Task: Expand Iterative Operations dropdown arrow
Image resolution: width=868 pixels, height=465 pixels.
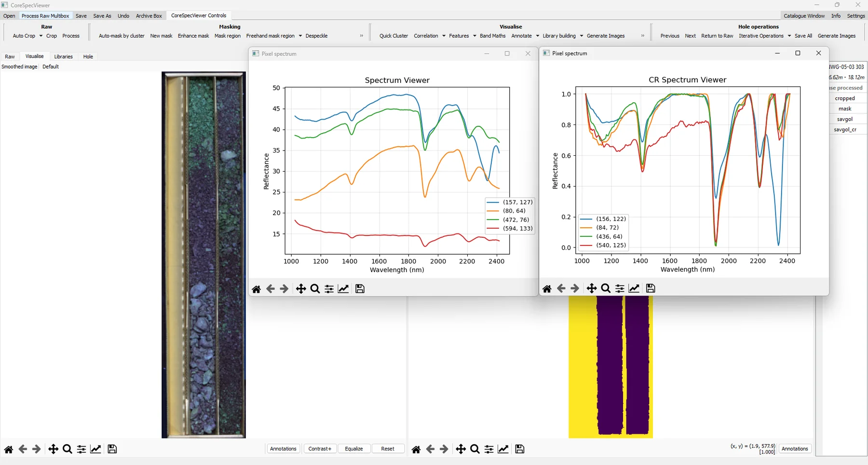Action: [789, 36]
